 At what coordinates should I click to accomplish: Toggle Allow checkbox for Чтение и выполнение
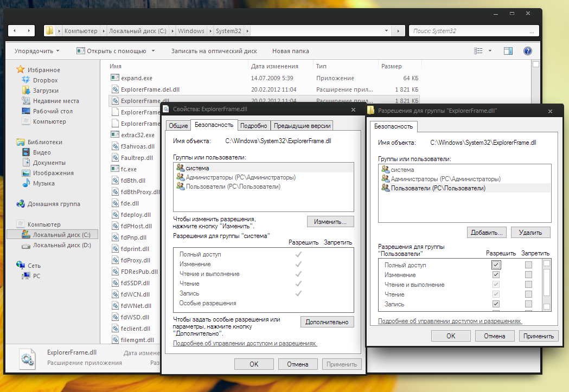(496, 284)
